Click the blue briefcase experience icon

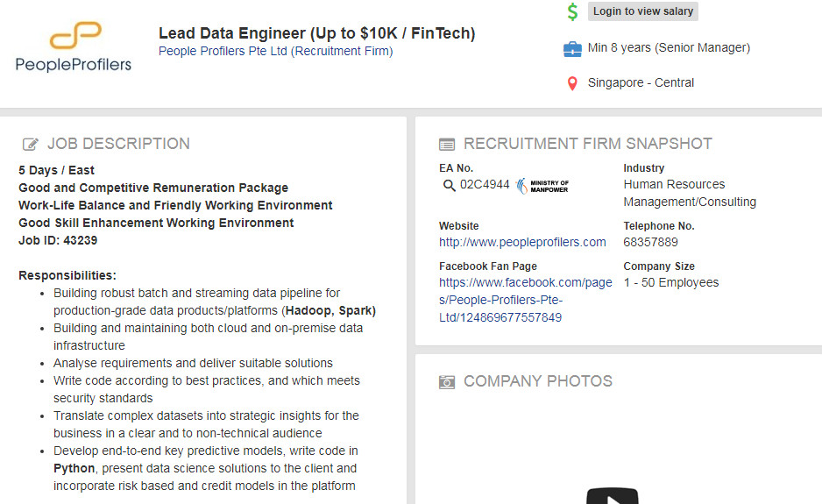(572, 48)
